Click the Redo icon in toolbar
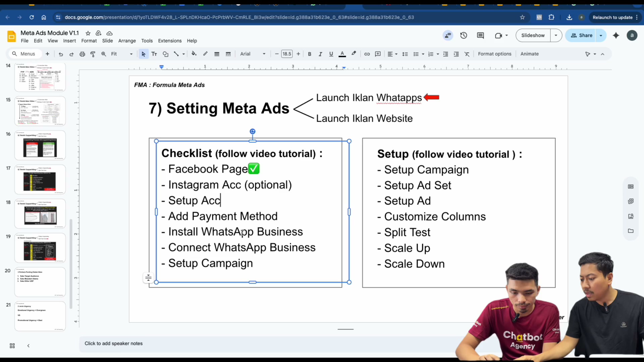This screenshot has width=644, height=362. pyautogui.click(x=71, y=54)
